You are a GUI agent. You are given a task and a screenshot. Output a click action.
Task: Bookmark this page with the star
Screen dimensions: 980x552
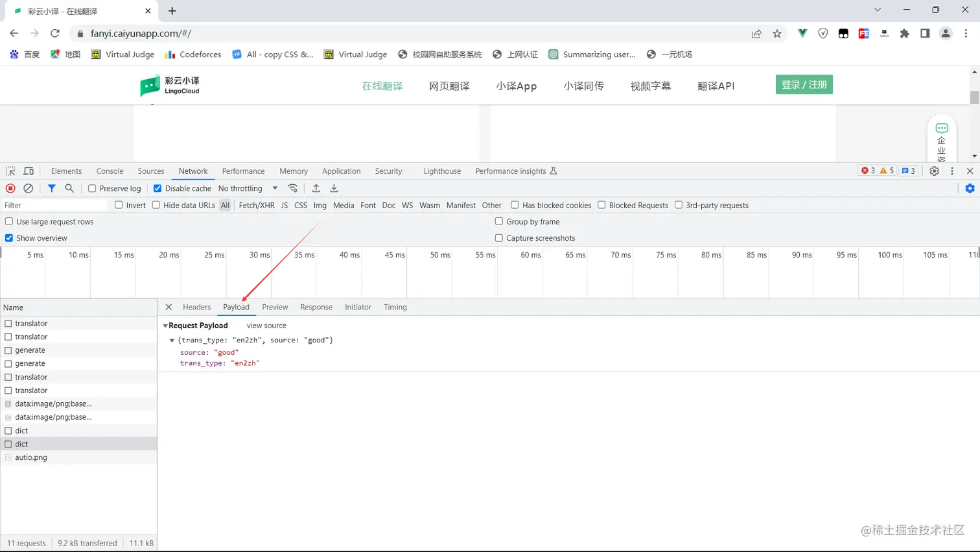777,34
